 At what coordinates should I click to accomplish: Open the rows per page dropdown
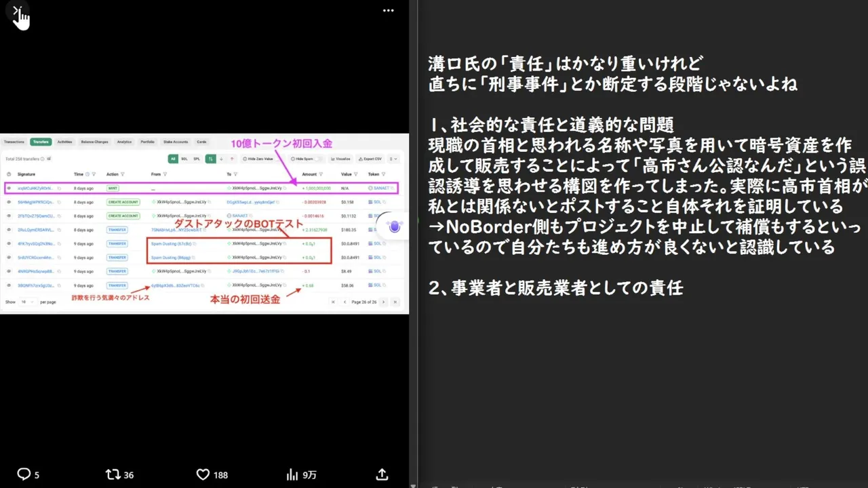(x=27, y=302)
